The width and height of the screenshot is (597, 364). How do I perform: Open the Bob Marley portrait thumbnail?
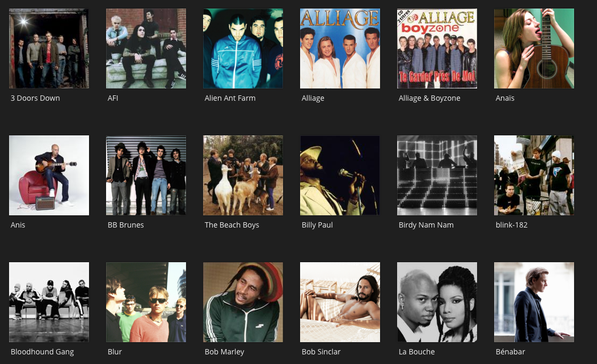pos(243,302)
